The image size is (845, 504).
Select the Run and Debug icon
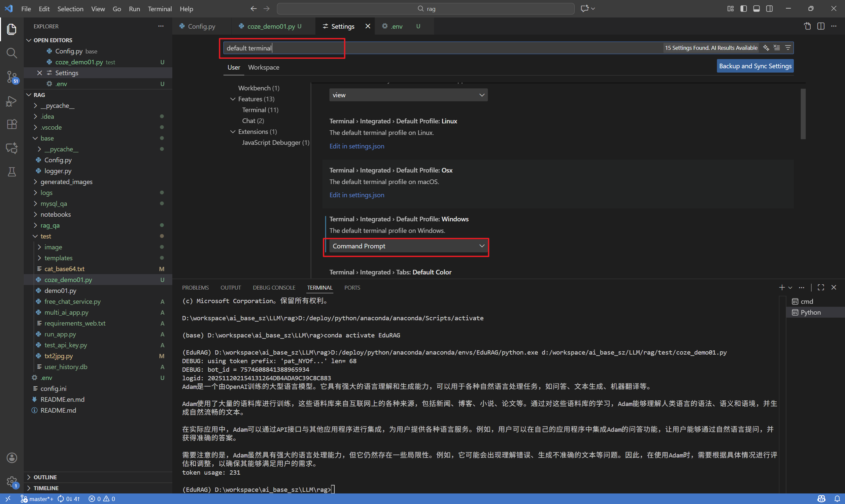(12, 101)
